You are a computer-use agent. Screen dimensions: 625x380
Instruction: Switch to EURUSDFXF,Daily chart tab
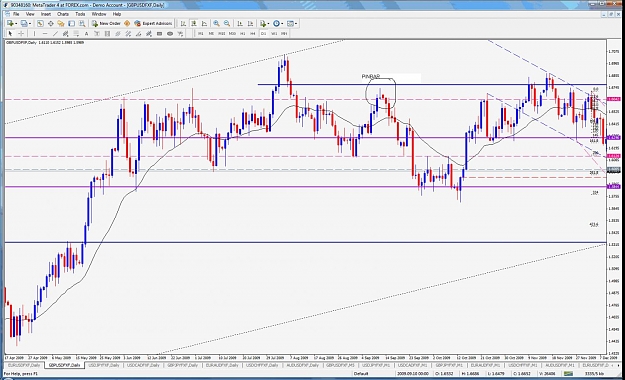click(x=24, y=365)
